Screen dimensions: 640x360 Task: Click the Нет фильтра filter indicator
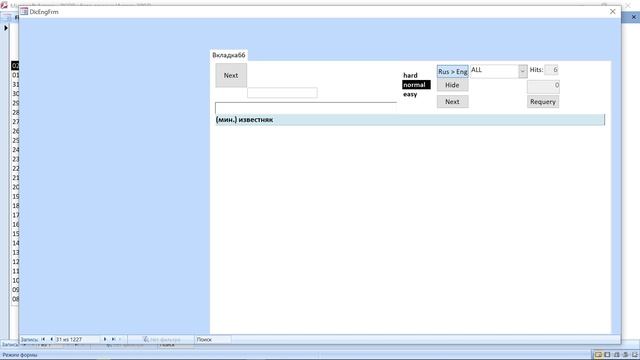click(162, 340)
